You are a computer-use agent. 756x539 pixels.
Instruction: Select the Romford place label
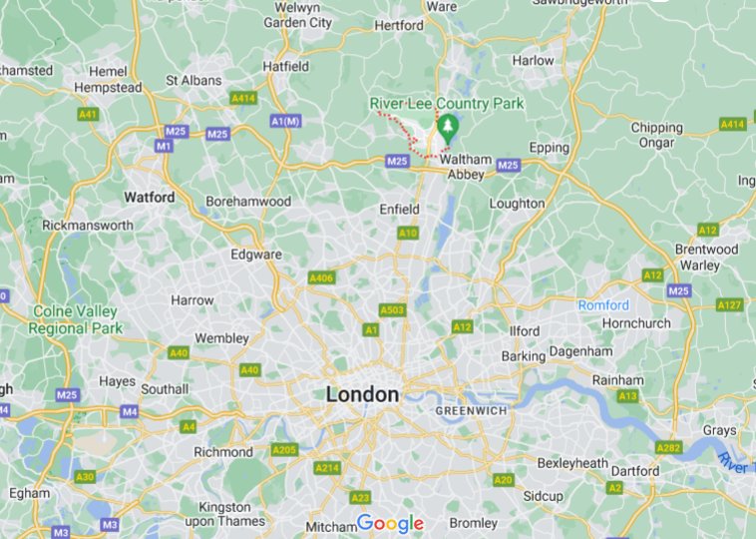coord(603,305)
